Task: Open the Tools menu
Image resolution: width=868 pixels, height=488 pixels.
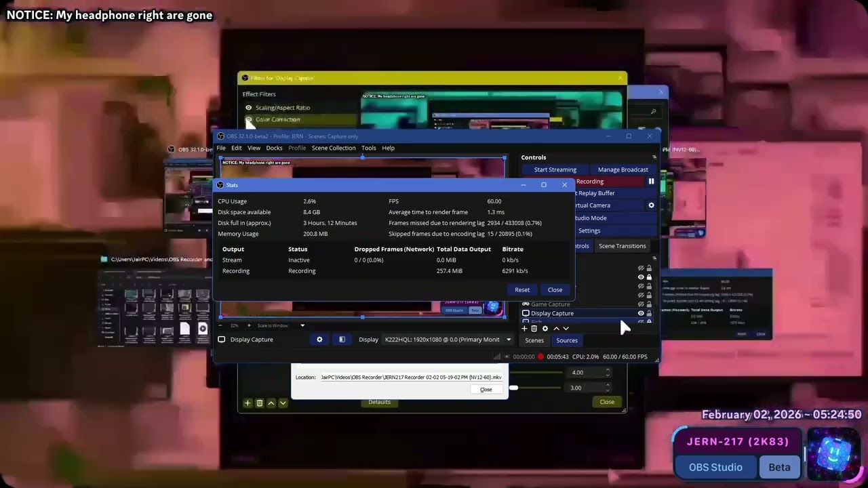Action: [x=368, y=148]
